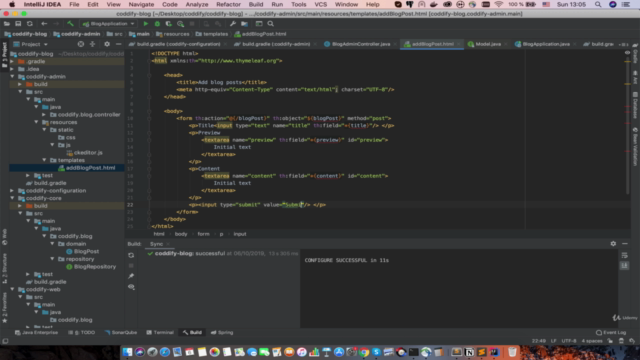Click the pin tab icon in the Build panel
640x360 pixels.
pos(131,276)
